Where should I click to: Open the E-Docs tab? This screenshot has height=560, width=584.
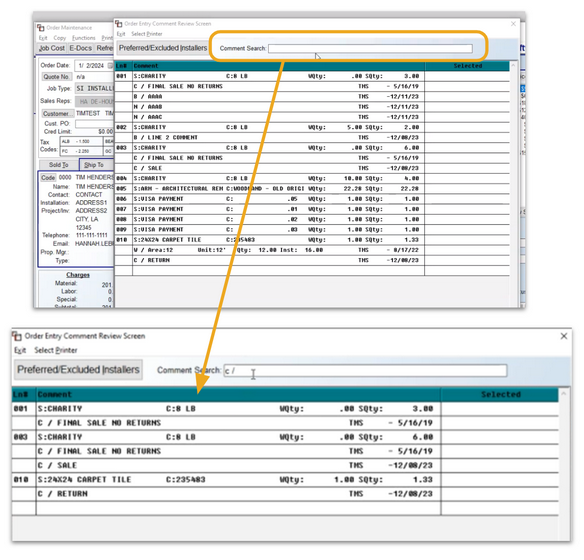80,48
